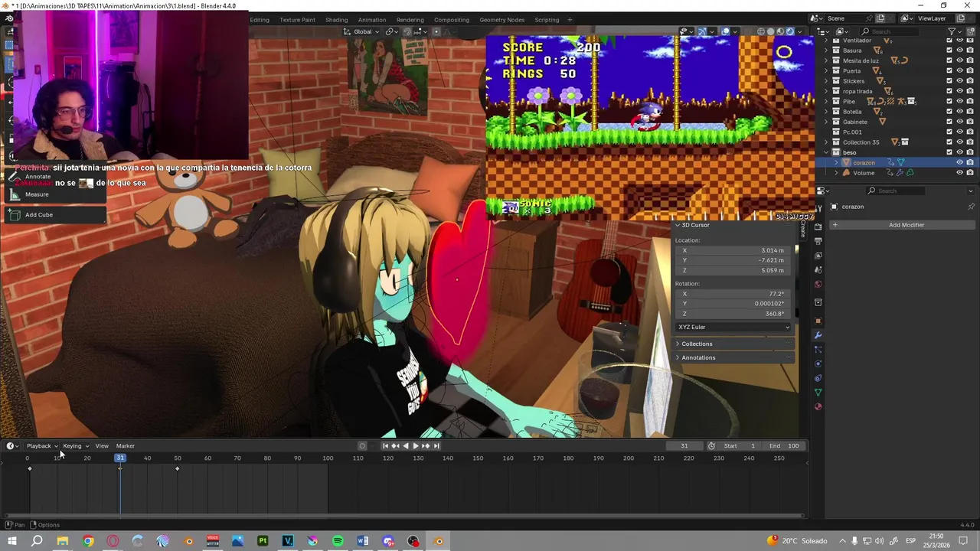This screenshot has width=980, height=551.
Task: Open the Material properties tab icon
Action: [818, 408]
